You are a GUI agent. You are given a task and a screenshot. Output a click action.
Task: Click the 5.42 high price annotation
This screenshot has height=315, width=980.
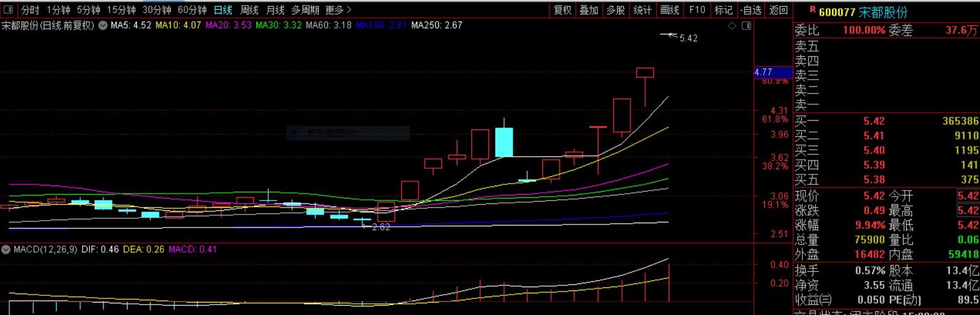point(688,38)
